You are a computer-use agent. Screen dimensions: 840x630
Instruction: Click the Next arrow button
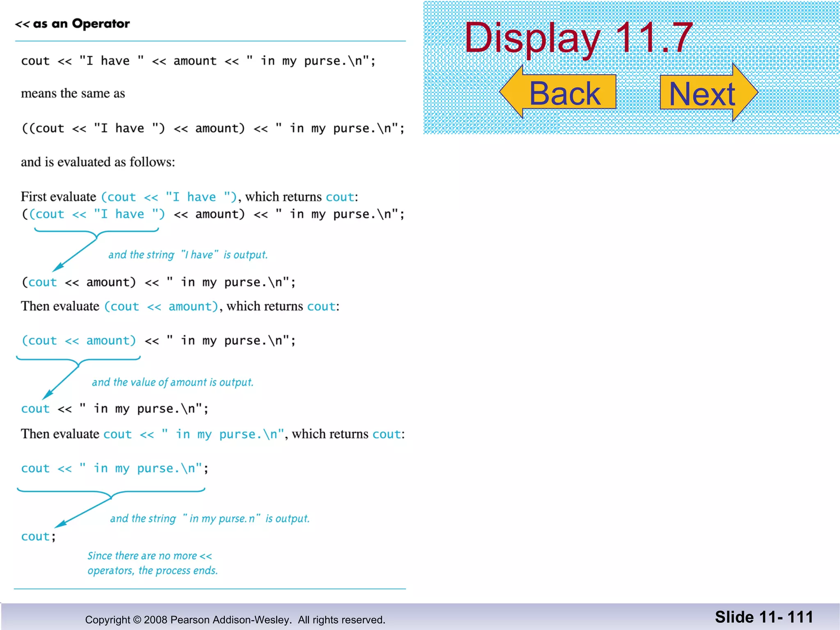(x=709, y=92)
